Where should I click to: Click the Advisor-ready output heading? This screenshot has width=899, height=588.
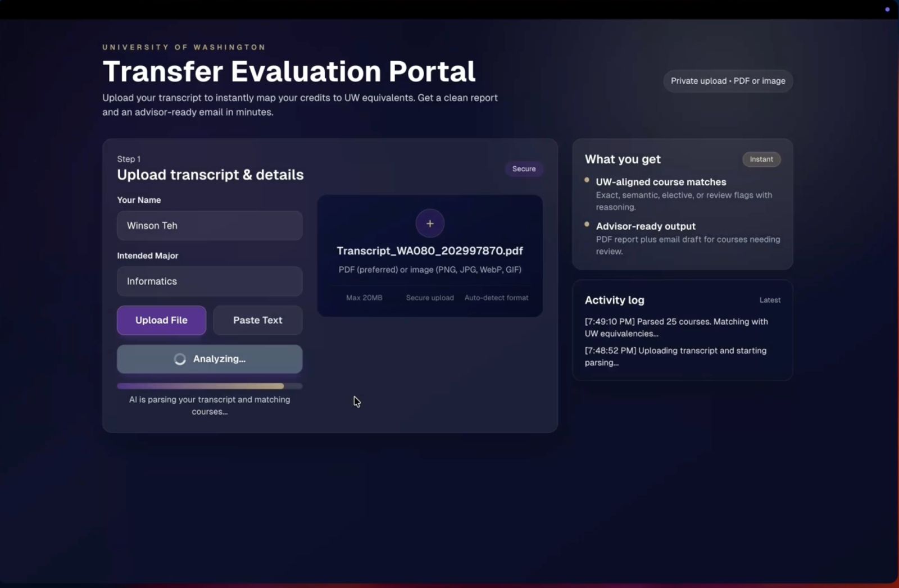pos(646,226)
